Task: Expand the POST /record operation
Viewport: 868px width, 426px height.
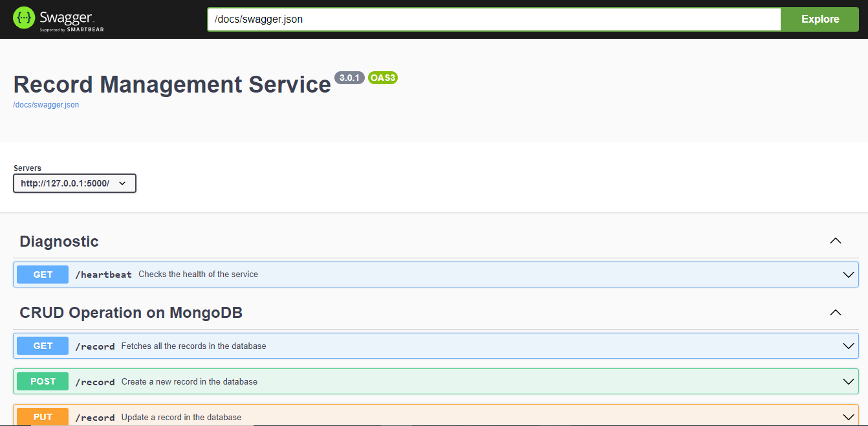Action: coord(848,381)
